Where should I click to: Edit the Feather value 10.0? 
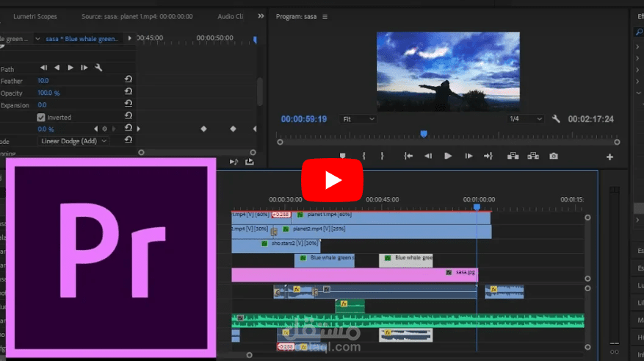coord(43,81)
